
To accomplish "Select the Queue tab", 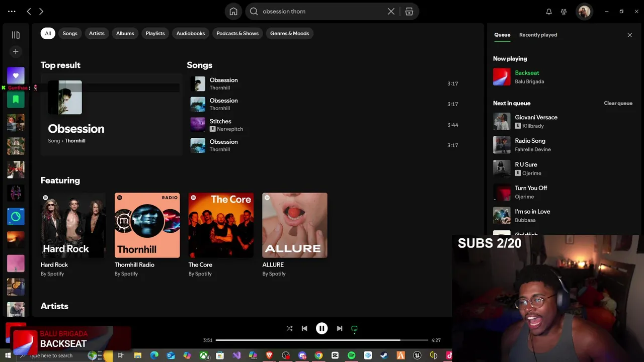I will [x=502, y=35].
